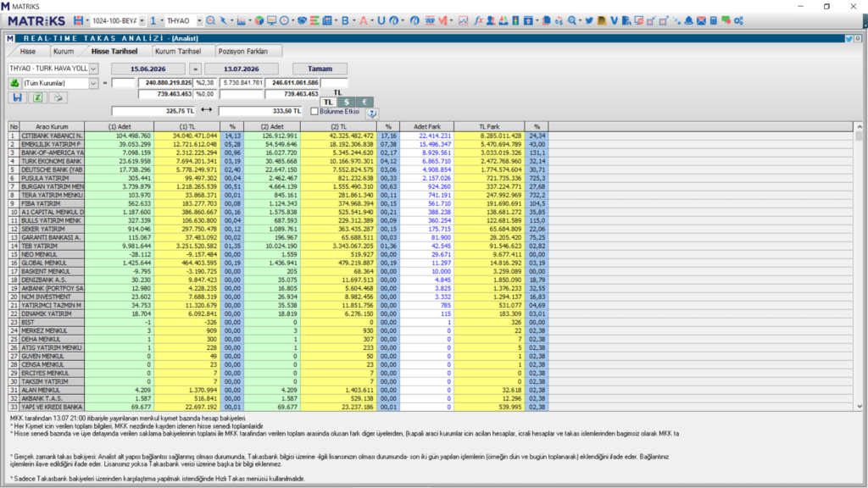The height and width of the screenshot is (488, 868).
Task: Click the Tamam button
Action: pos(320,69)
